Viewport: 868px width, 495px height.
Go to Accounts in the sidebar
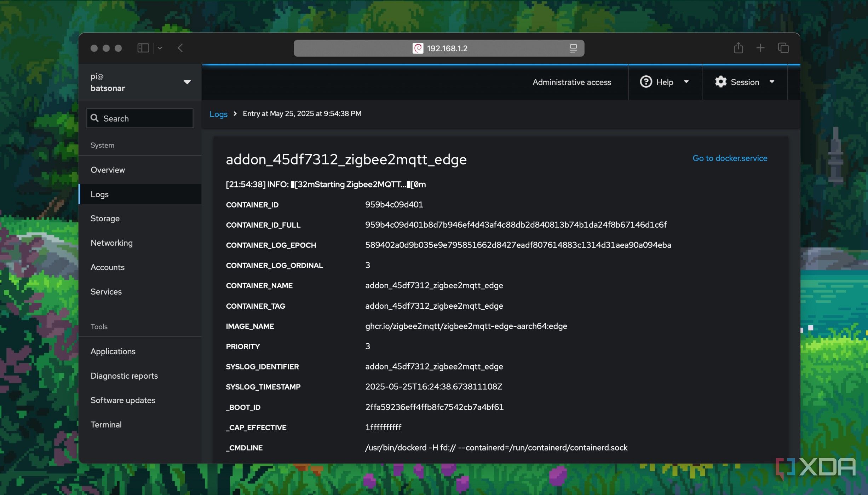[x=140, y=267]
